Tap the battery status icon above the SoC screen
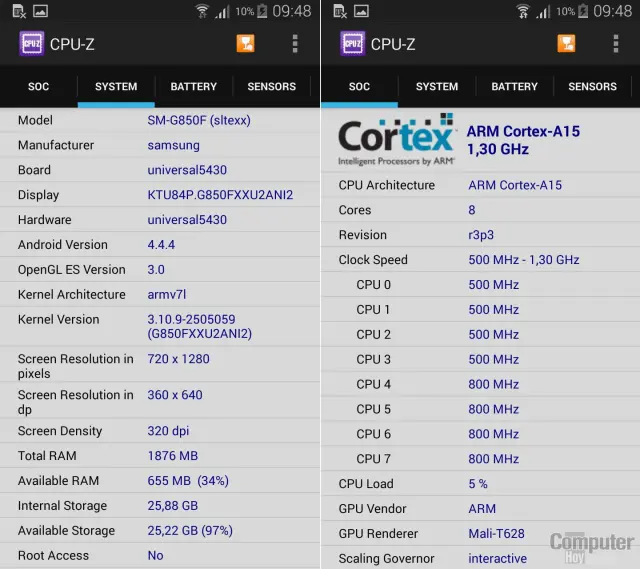 [x=583, y=12]
